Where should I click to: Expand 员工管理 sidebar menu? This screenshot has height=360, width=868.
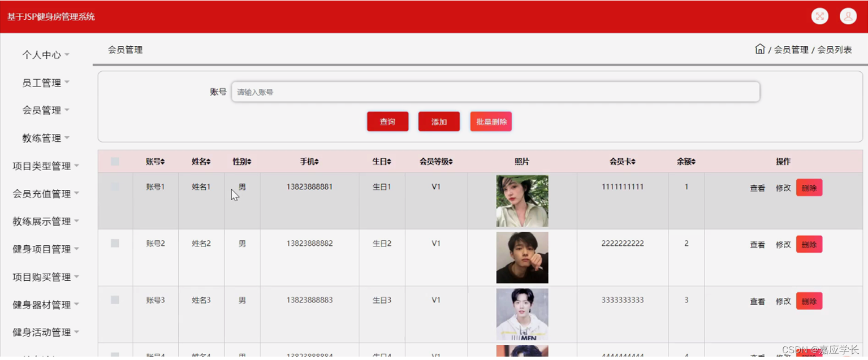[x=46, y=83]
